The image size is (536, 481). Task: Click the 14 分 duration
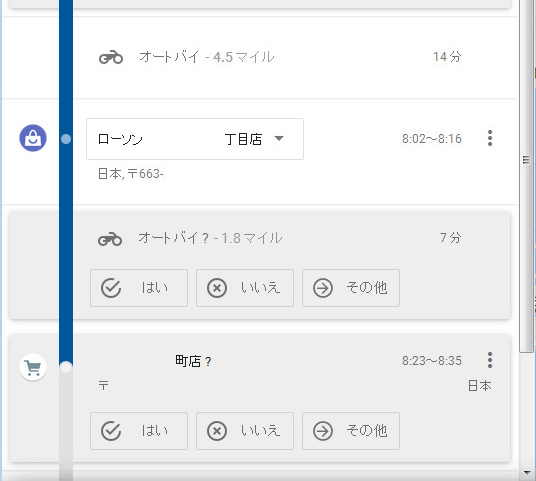click(447, 57)
